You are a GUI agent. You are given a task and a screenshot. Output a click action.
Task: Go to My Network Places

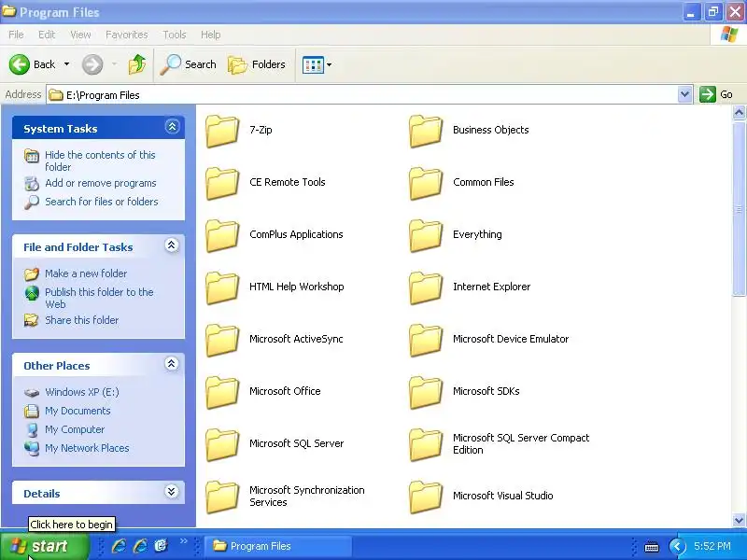87,448
